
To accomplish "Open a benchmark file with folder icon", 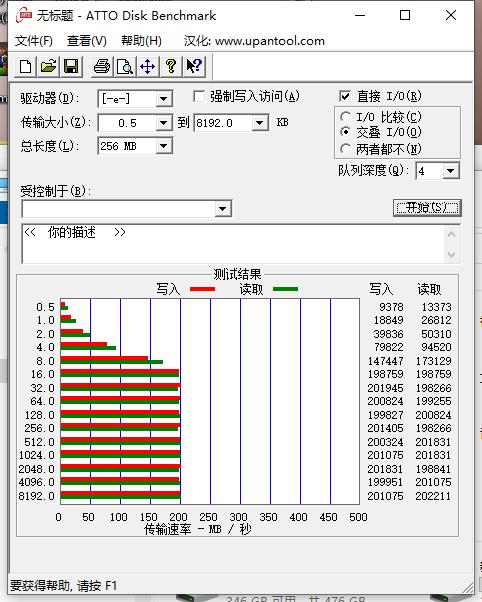I will pyautogui.click(x=48, y=66).
